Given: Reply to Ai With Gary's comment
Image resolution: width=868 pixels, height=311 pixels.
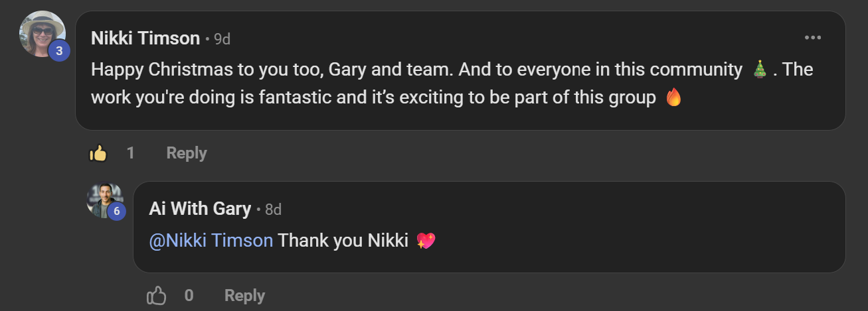Looking at the screenshot, I should (x=244, y=295).
